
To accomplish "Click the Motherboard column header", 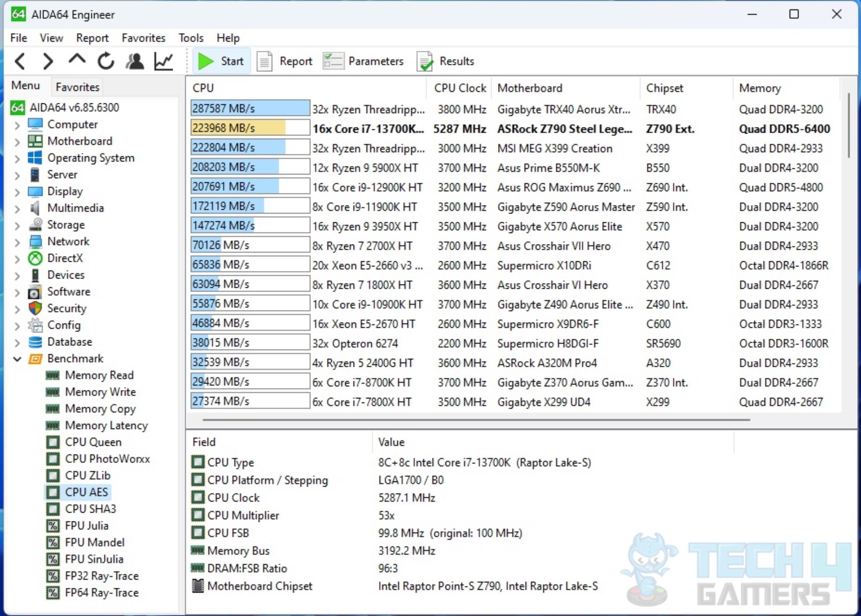I will pyautogui.click(x=566, y=88).
